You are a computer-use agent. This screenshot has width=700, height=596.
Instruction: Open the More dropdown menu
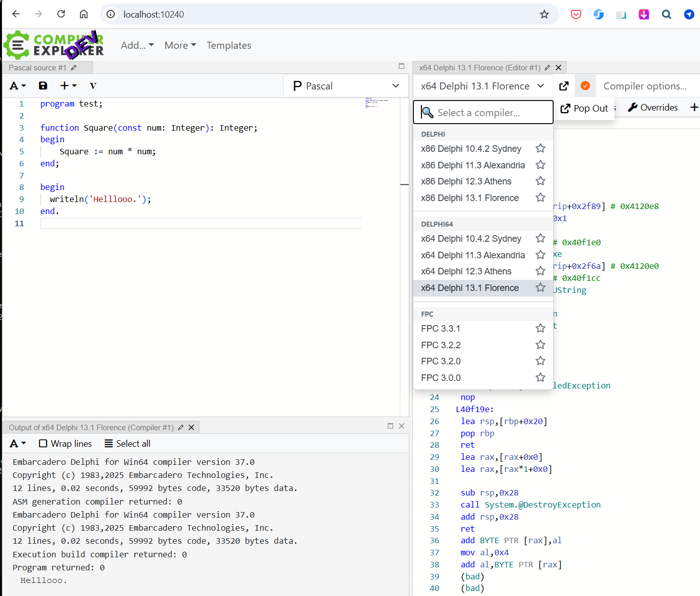[x=180, y=45]
